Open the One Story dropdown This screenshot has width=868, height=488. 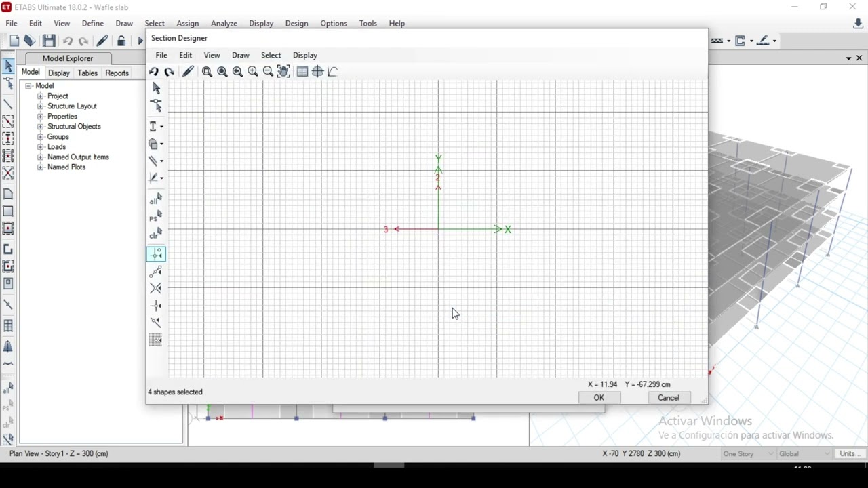point(748,453)
